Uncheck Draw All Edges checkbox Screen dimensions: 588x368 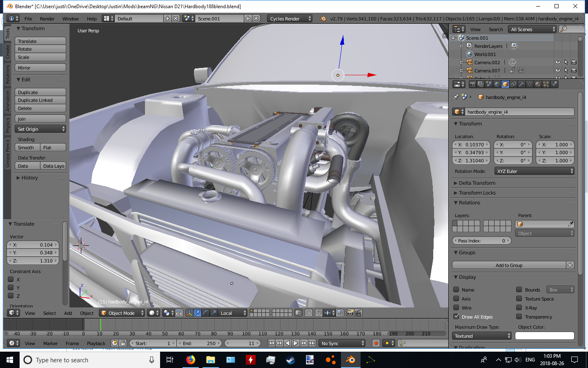pos(457,316)
